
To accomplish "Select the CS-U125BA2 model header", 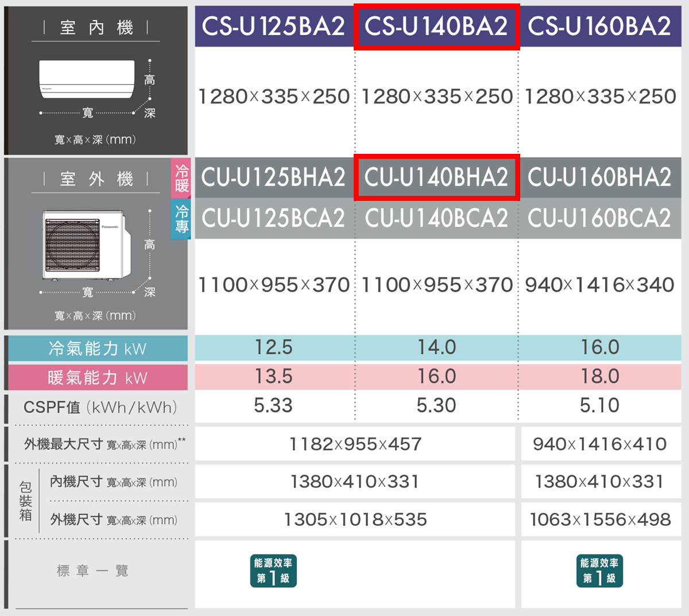I will coord(273,26).
